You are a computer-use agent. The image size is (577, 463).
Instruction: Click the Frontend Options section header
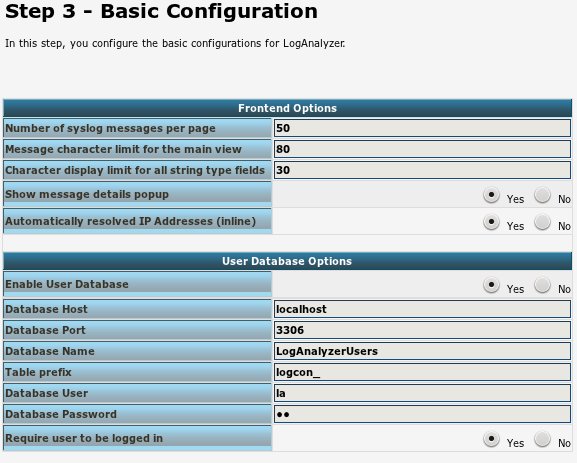pos(287,108)
